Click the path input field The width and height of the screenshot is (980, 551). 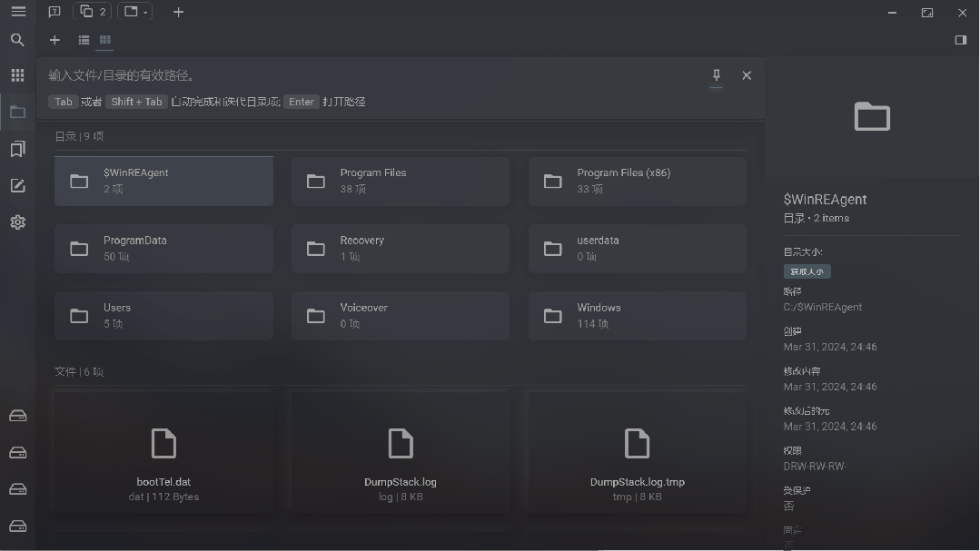coord(375,75)
